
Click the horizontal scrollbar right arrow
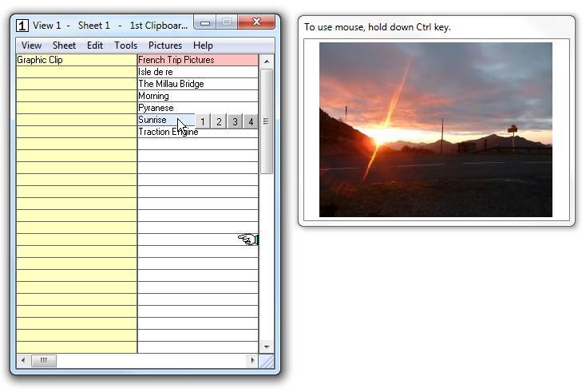point(252,360)
